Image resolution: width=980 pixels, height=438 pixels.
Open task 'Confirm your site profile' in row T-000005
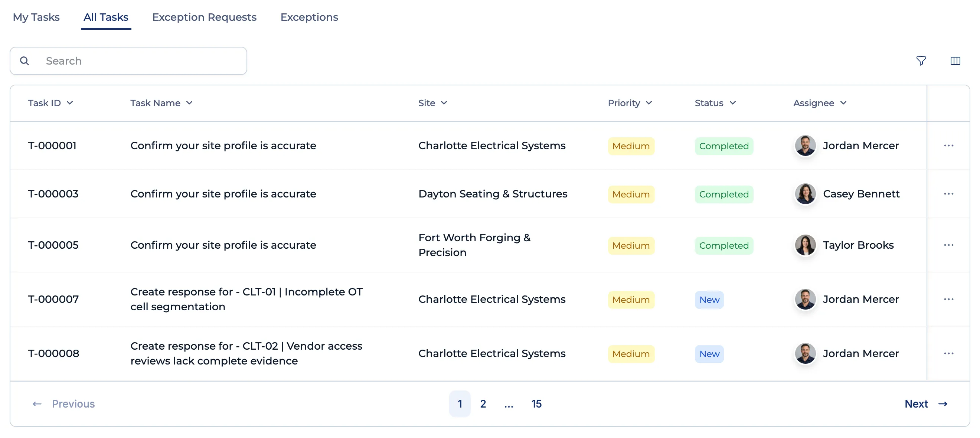[223, 245]
